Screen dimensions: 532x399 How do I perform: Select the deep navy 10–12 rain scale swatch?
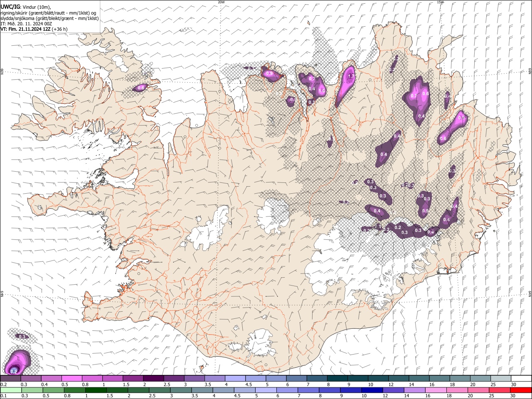[x=372, y=390]
